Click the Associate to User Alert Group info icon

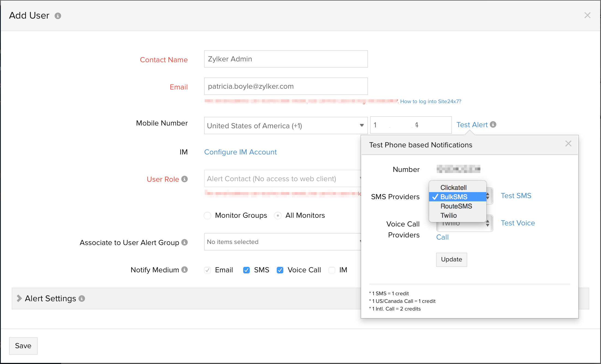185,242
